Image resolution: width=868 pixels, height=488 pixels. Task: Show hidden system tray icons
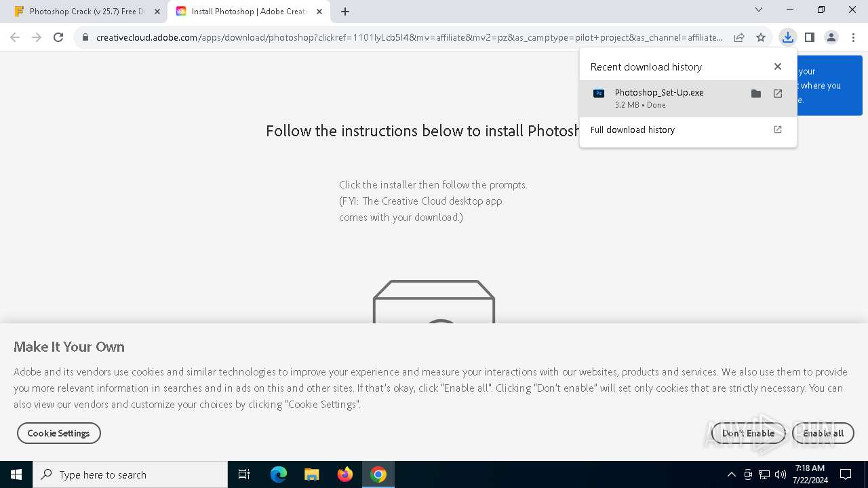click(731, 474)
